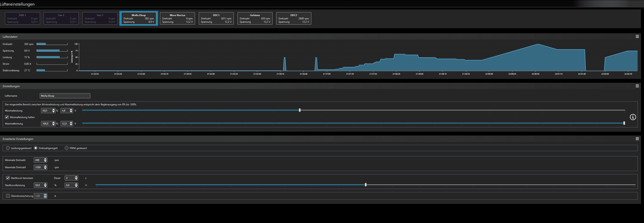The height and width of the screenshot is (223, 644).
Task: Increase Minimalleistung percent with up arrow
Action: pyautogui.click(x=53, y=109)
